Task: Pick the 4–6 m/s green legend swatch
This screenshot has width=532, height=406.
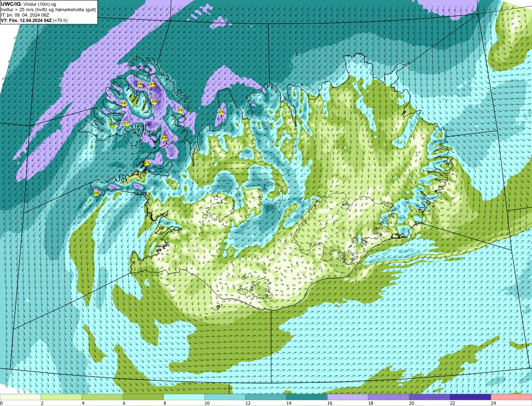Action: [x=102, y=397]
